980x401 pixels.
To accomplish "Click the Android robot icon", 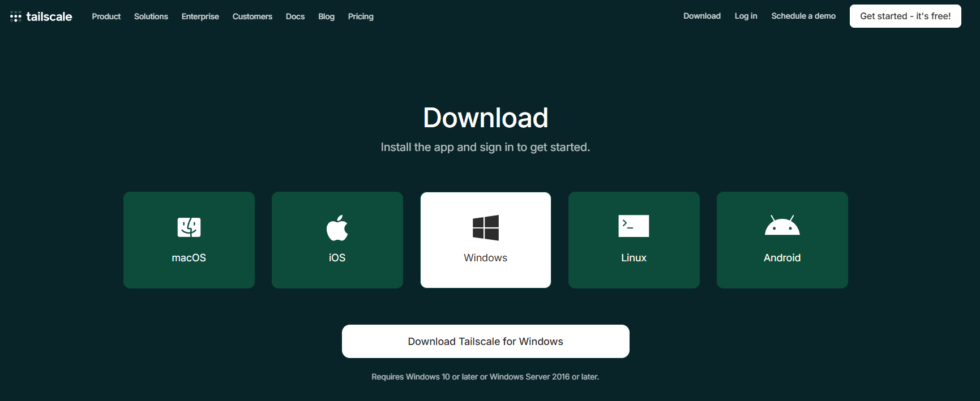I will pos(782,225).
